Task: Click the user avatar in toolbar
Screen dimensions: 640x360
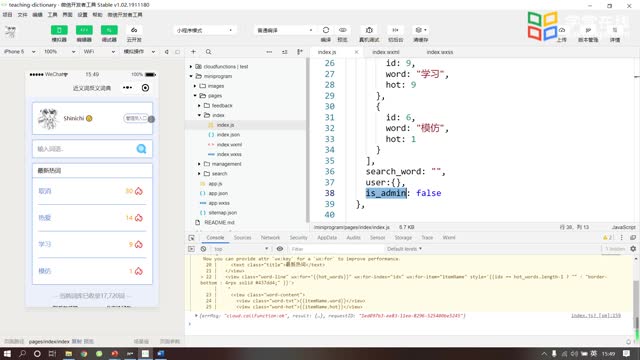Action: pos(11,31)
